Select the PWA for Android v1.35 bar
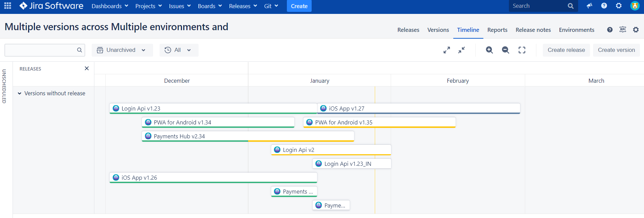 click(379, 122)
